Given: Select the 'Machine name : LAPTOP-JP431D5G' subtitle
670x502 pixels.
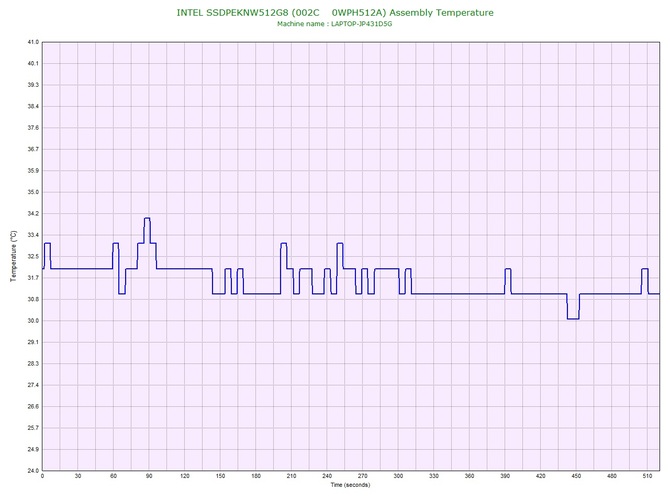Looking at the screenshot, I should click(335, 24).
